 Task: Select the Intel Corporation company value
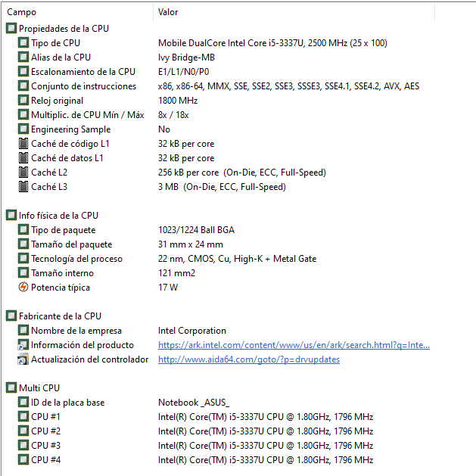click(192, 331)
